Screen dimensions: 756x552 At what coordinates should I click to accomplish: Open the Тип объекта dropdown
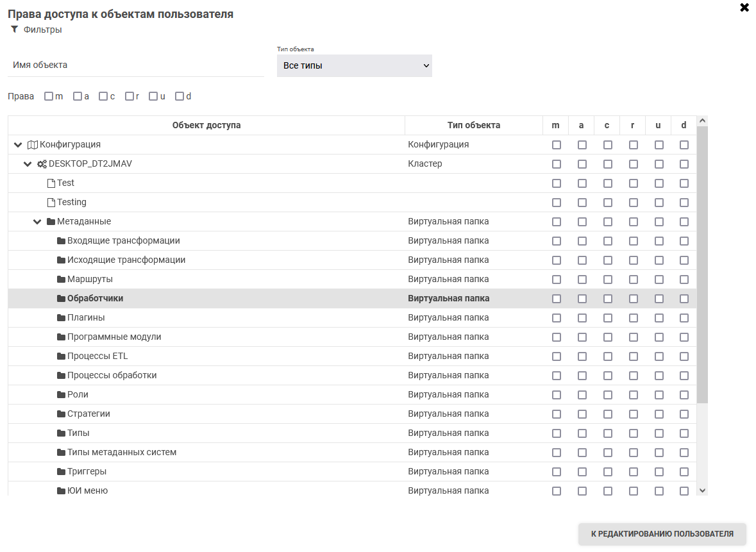tap(355, 65)
